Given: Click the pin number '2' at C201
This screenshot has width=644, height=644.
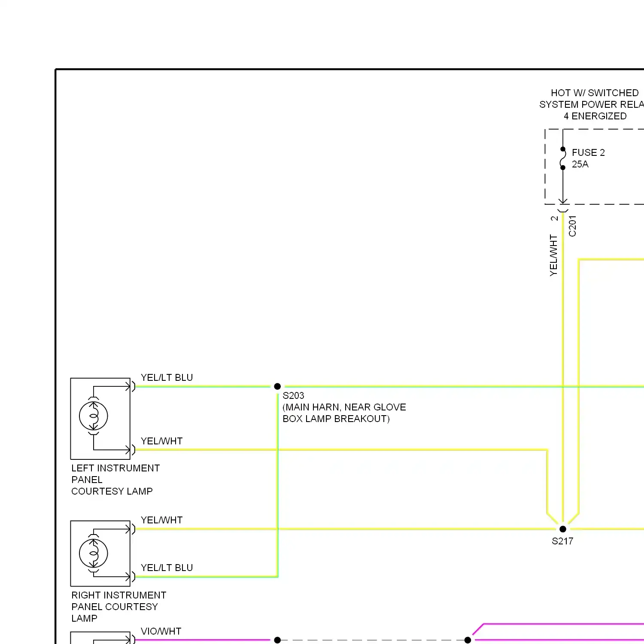Looking at the screenshot, I should tap(554, 219).
